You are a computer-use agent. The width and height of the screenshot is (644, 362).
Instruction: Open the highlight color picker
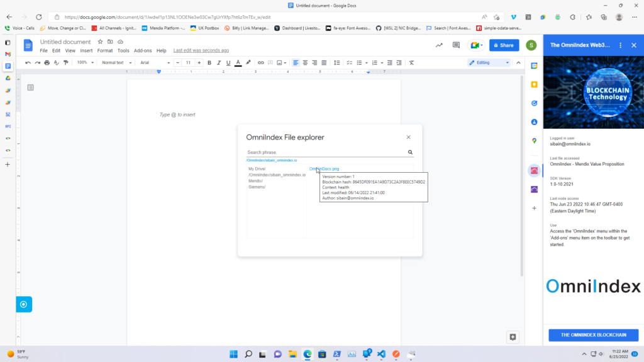(x=248, y=63)
